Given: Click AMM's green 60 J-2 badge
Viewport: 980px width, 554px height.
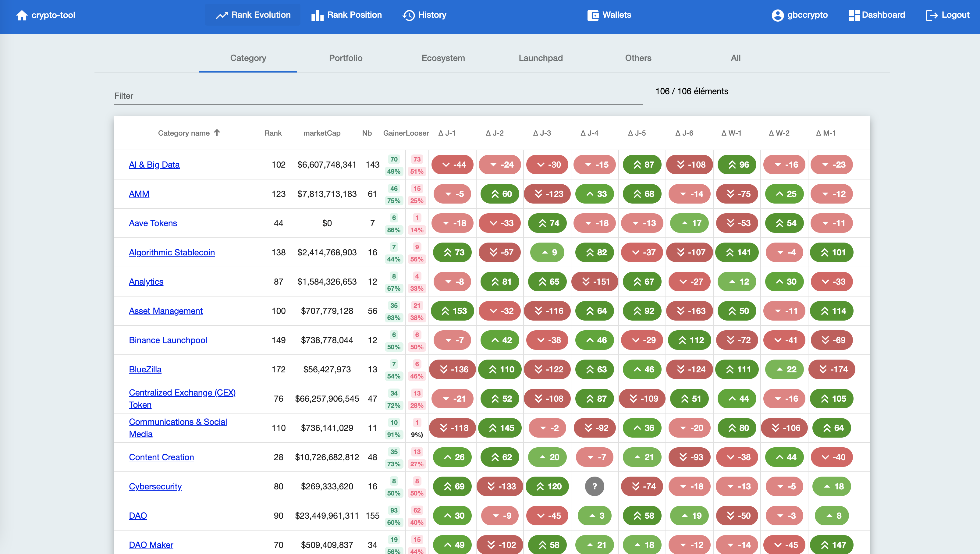Looking at the screenshot, I should 500,194.
